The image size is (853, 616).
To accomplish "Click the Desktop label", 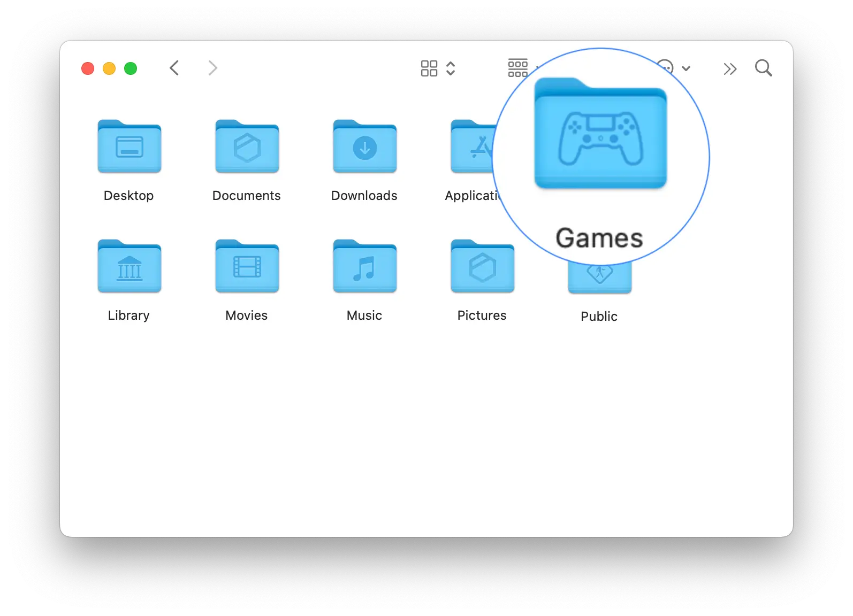I will click(129, 196).
